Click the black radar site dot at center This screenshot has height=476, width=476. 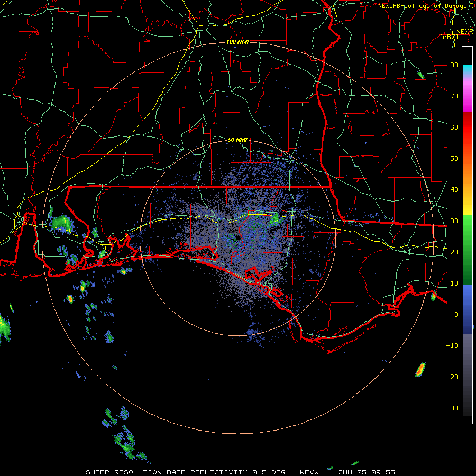[238, 237]
